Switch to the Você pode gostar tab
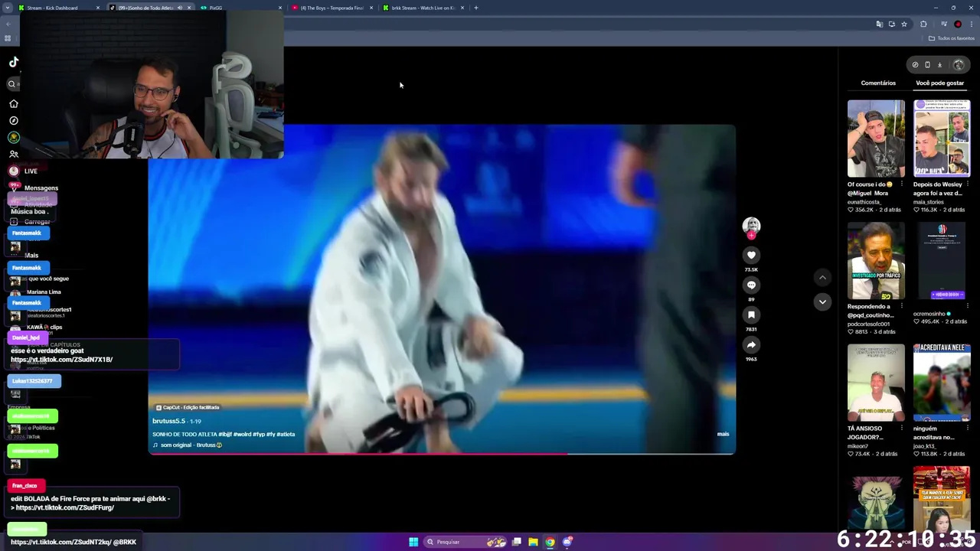The width and height of the screenshot is (980, 551). 939,83
